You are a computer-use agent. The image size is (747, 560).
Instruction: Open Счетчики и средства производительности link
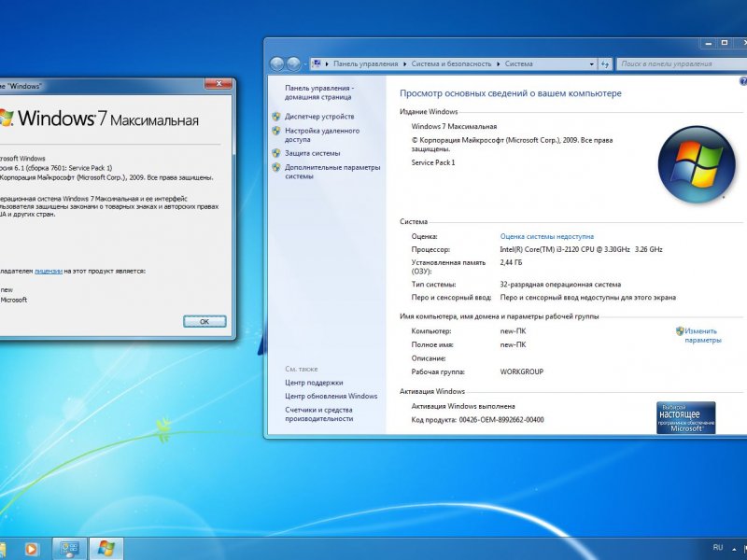coord(318,414)
